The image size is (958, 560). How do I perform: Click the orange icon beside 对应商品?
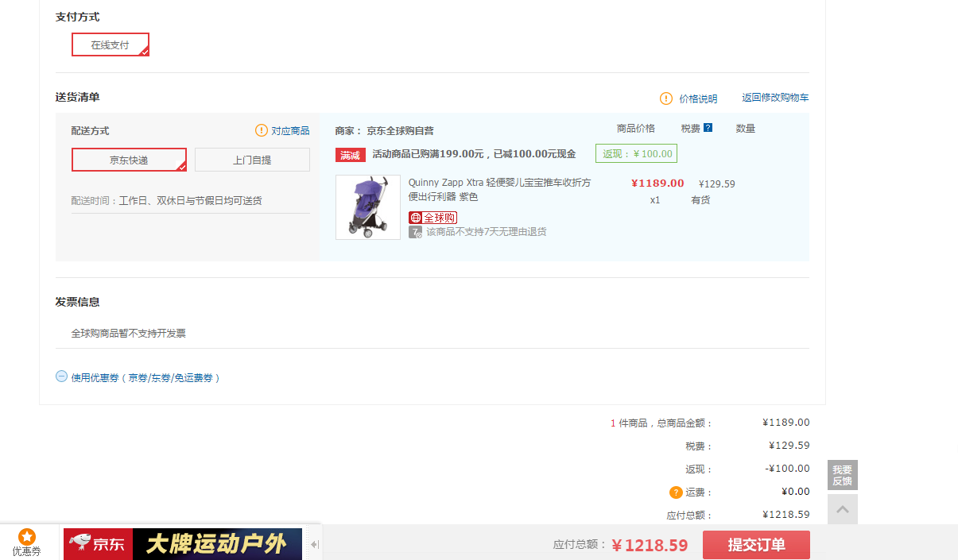tap(262, 130)
